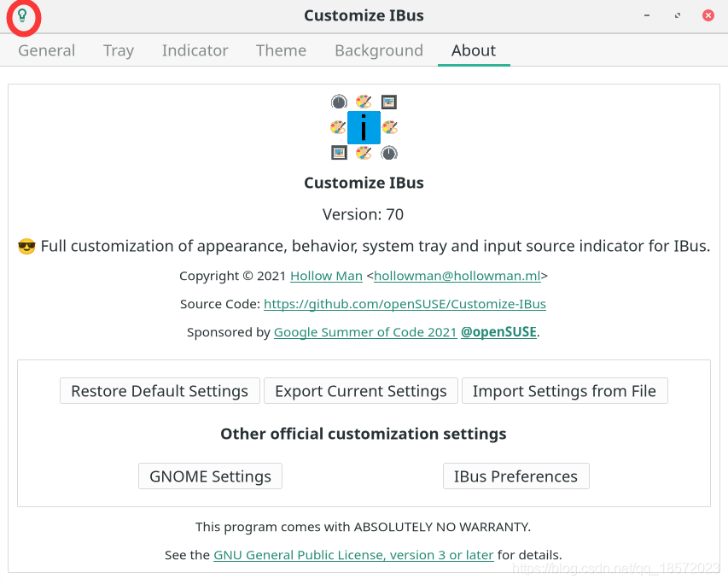The height and width of the screenshot is (584, 728).
Task: Open the Background tab
Action: pos(379,50)
